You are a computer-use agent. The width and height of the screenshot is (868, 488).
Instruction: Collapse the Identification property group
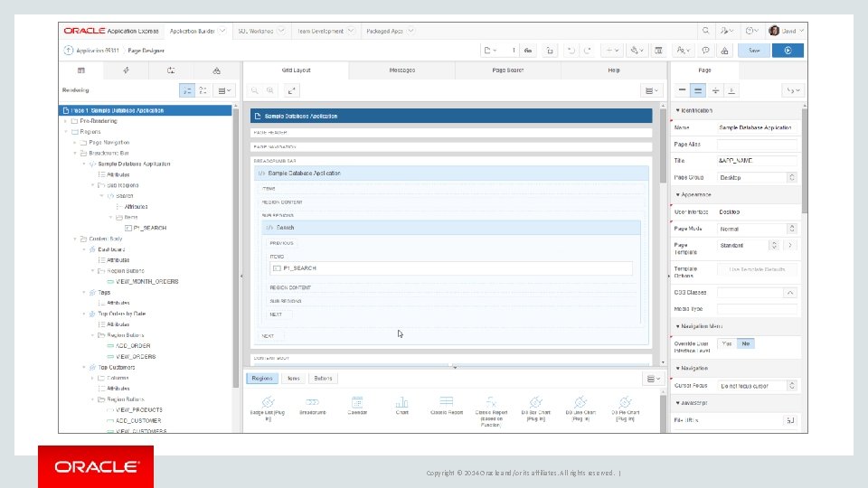click(x=677, y=110)
